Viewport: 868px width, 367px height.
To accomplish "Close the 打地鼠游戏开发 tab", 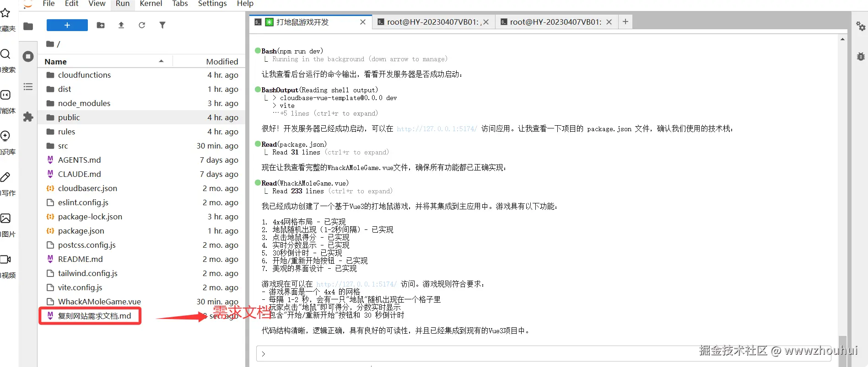I will 363,22.
